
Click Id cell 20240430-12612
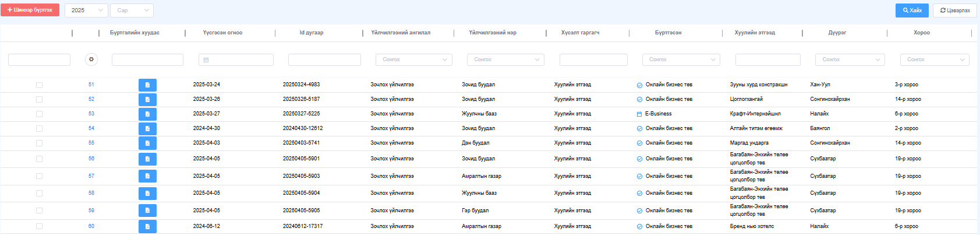[x=303, y=128]
